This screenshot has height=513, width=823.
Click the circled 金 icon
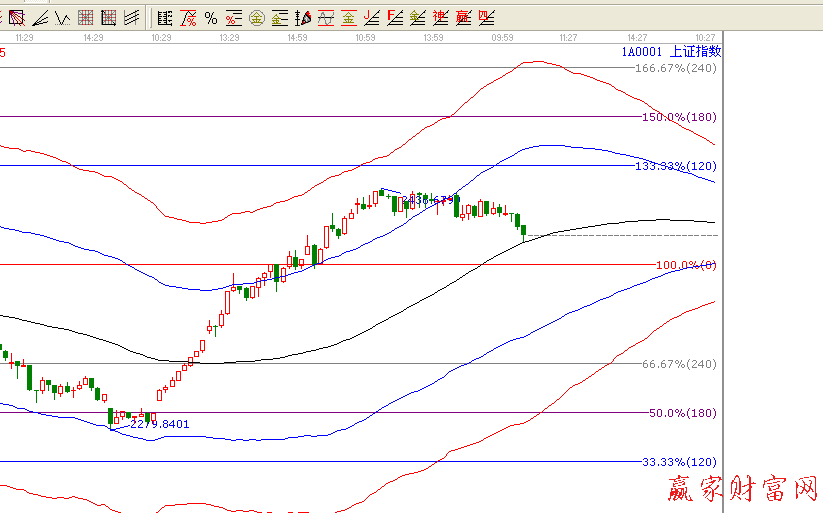(x=256, y=17)
